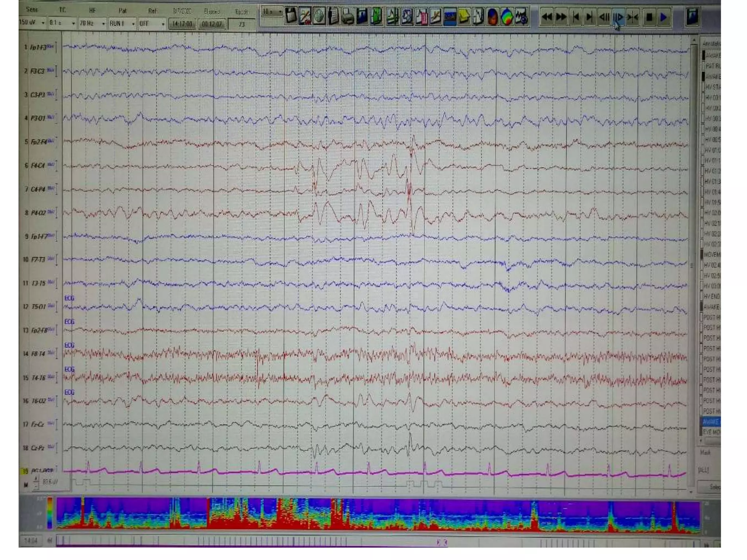
Task: Select the EYE MOVEMENT annotation entry
Action: point(711,432)
